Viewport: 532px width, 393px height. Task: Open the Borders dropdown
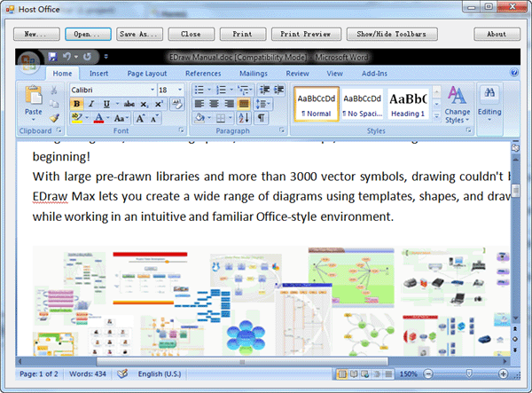coord(231,118)
